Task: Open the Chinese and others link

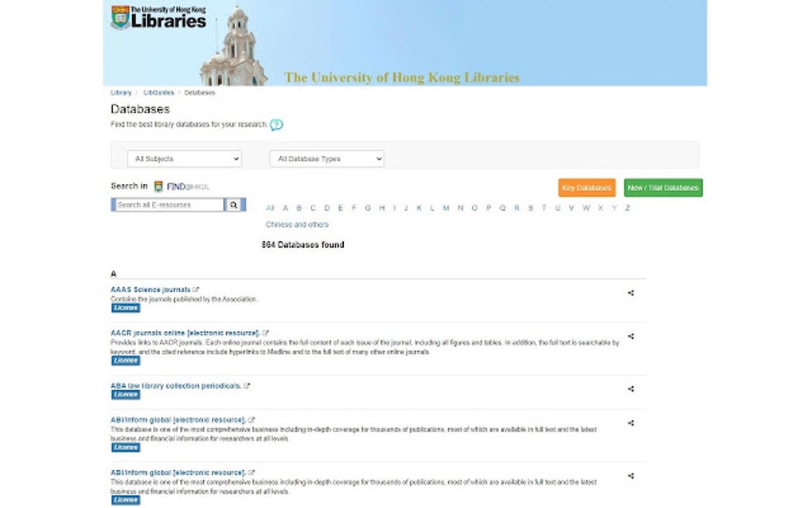Action: click(297, 225)
